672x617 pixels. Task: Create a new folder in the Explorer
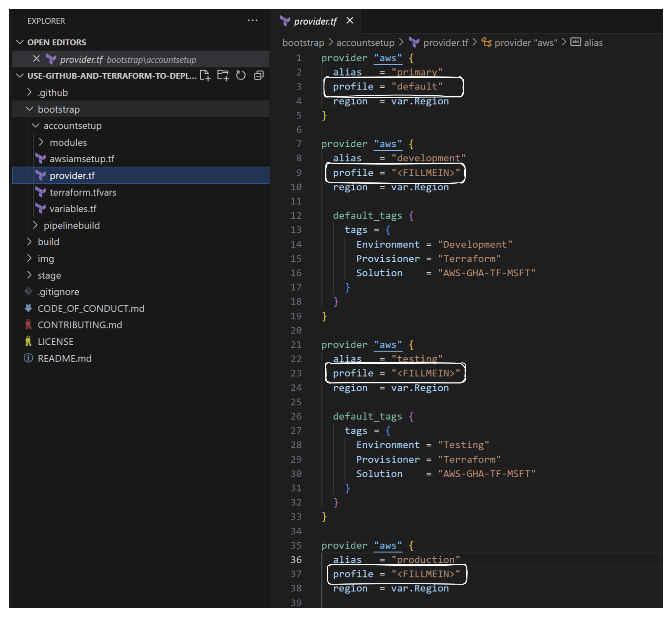(x=223, y=75)
